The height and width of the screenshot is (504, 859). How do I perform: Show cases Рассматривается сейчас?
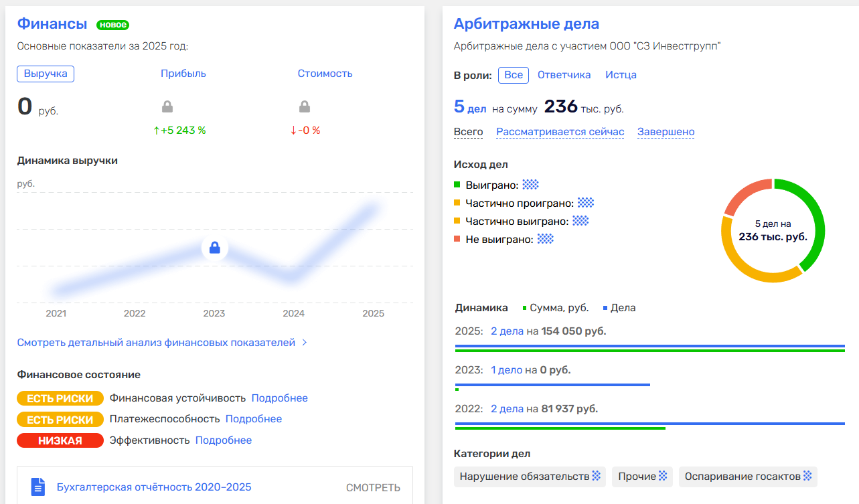[560, 132]
